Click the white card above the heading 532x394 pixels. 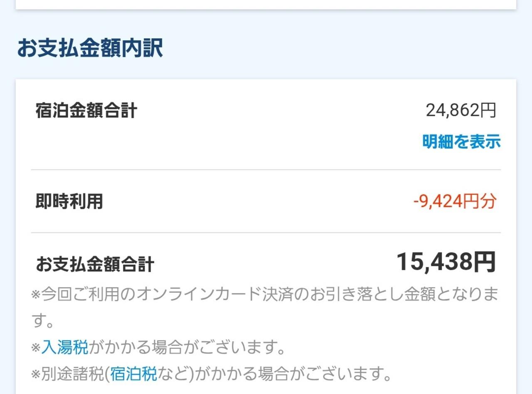[x=266, y=4]
